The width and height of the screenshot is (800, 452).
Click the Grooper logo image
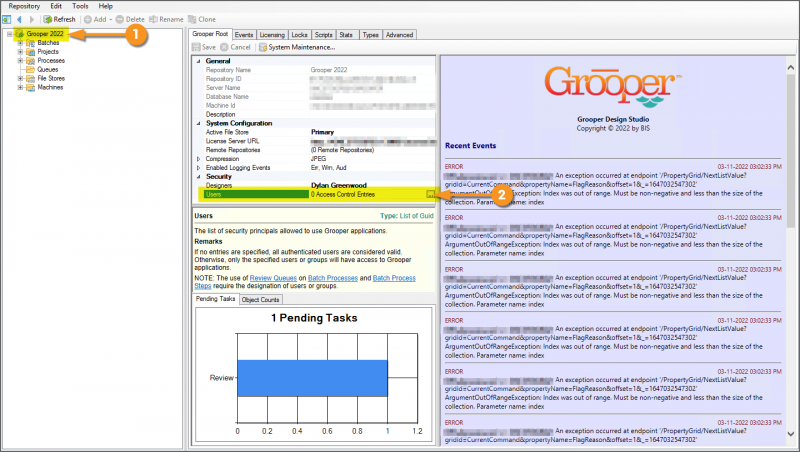pos(613,87)
